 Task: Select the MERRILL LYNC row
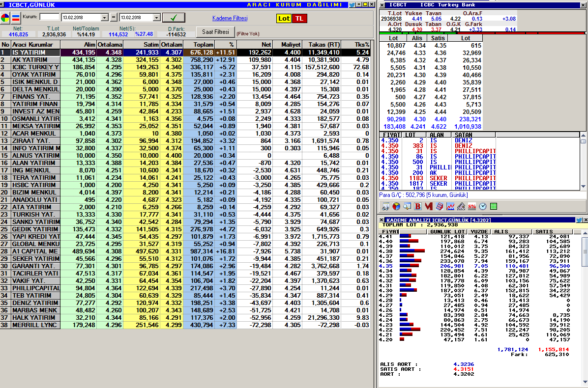[185, 325]
